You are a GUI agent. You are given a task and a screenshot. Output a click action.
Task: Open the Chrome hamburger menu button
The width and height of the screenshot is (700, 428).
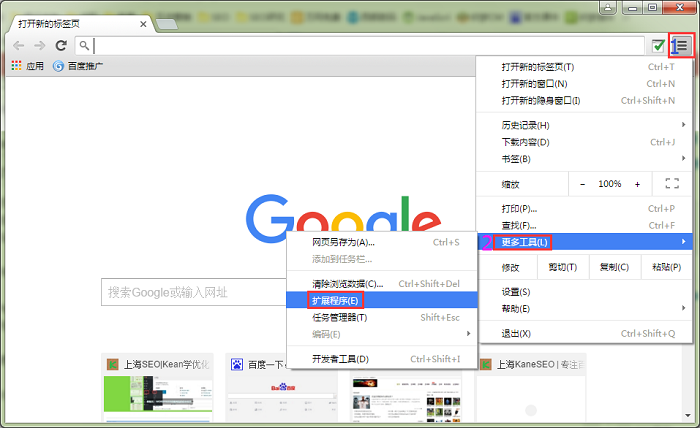(682, 46)
